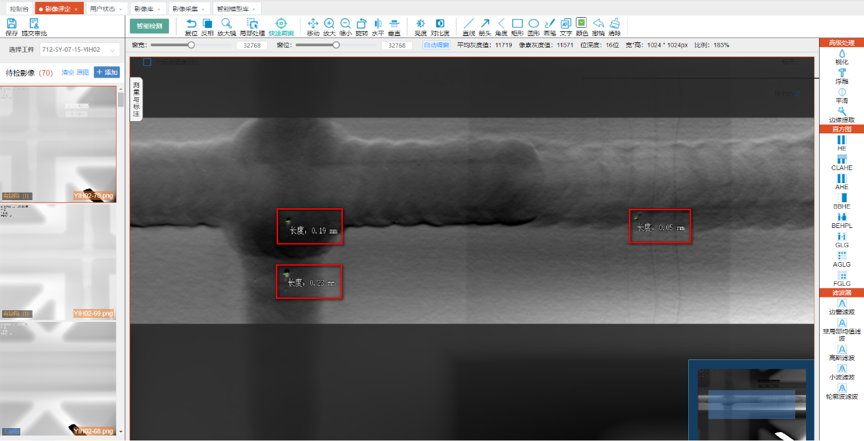Viewport: 864px width, 441px height.
Task: Click the 保存 save icon
Action: pos(11,25)
